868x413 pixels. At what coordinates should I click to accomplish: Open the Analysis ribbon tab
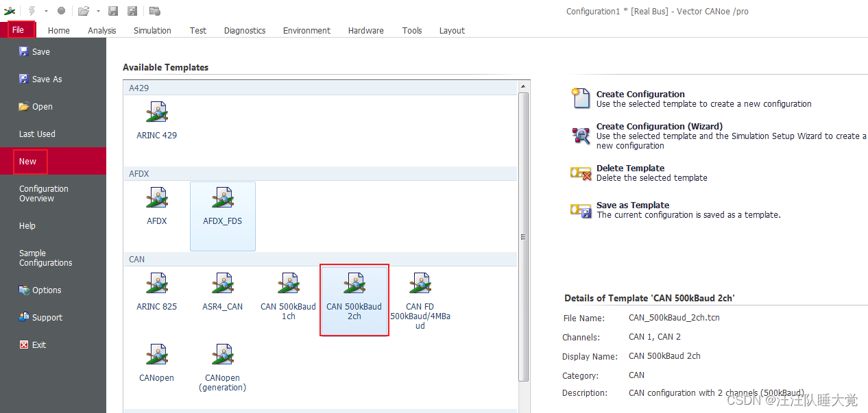coord(102,30)
